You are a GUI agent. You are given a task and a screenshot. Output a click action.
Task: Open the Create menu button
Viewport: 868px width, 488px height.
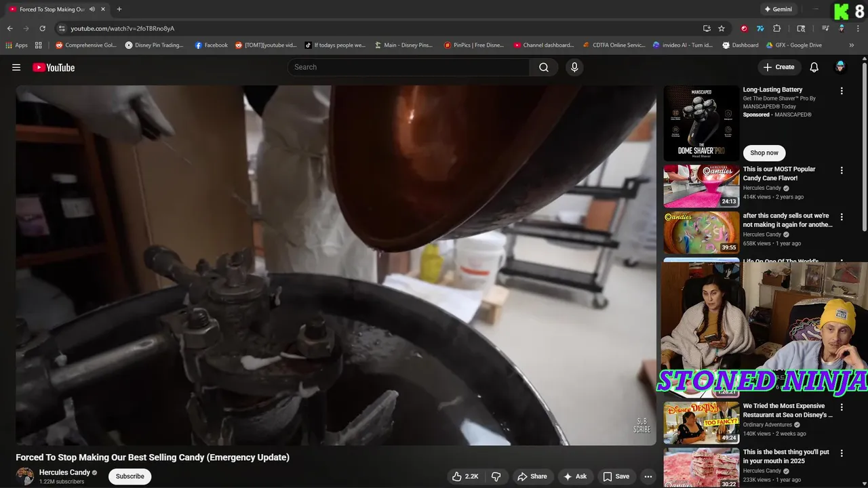point(779,67)
